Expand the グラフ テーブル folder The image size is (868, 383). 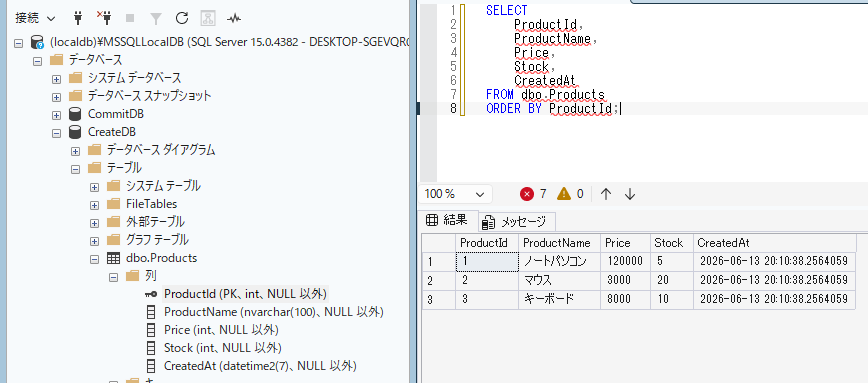pos(94,241)
